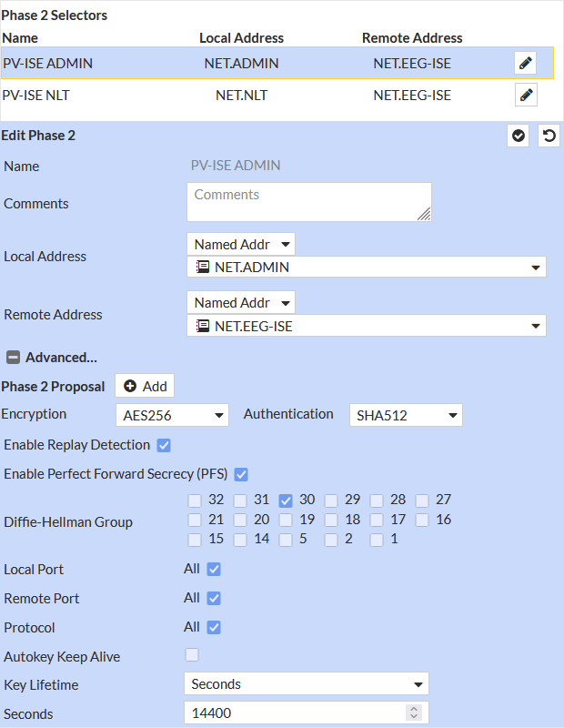The width and height of the screenshot is (564, 728).
Task: Click the Comments text field
Action: pyautogui.click(x=308, y=202)
